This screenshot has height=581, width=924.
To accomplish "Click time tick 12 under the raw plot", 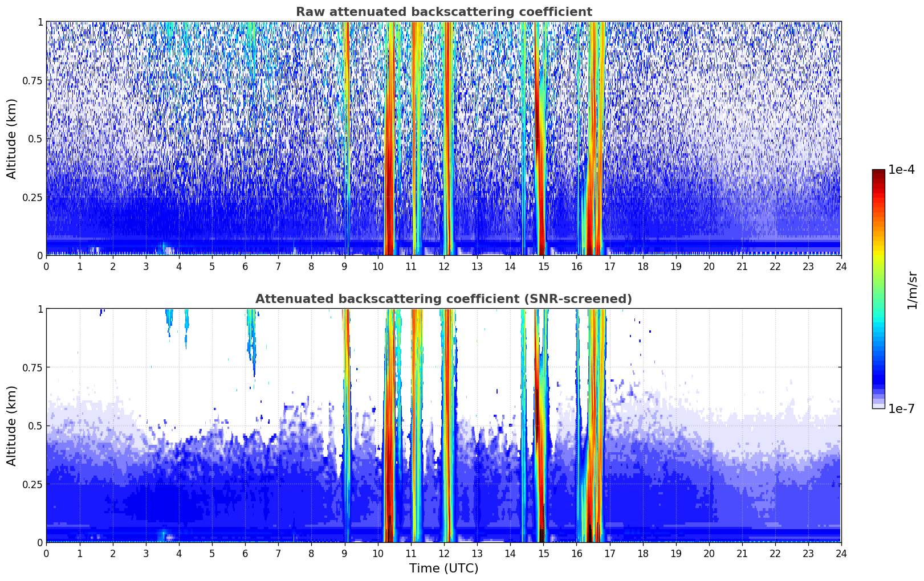I will [x=444, y=266].
